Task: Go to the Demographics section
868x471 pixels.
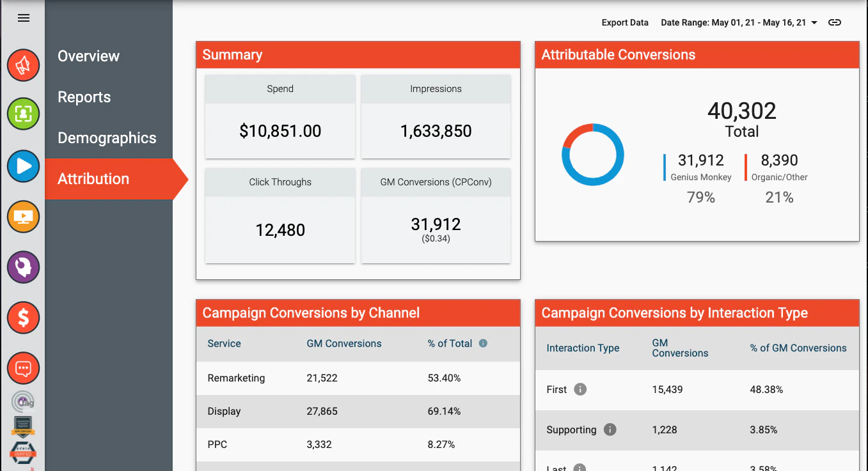Action: point(107,138)
